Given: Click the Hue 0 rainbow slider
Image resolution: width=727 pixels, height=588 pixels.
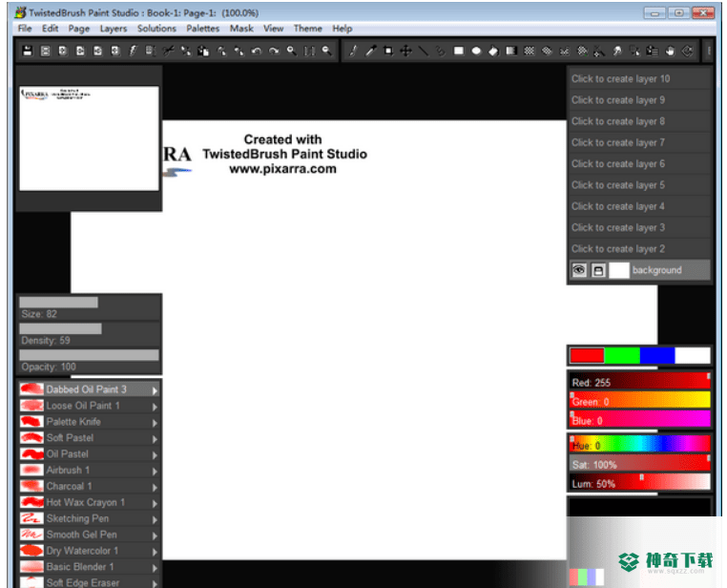Looking at the screenshot, I should [x=640, y=444].
